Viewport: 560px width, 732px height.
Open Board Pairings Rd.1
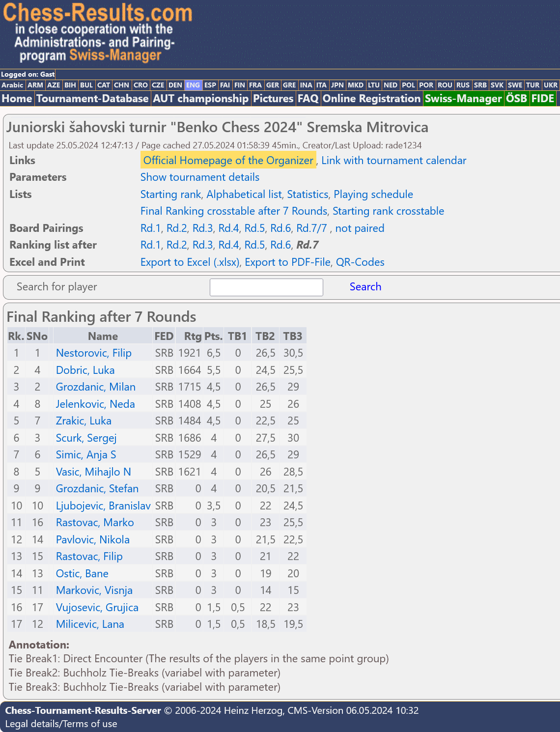(x=151, y=228)
